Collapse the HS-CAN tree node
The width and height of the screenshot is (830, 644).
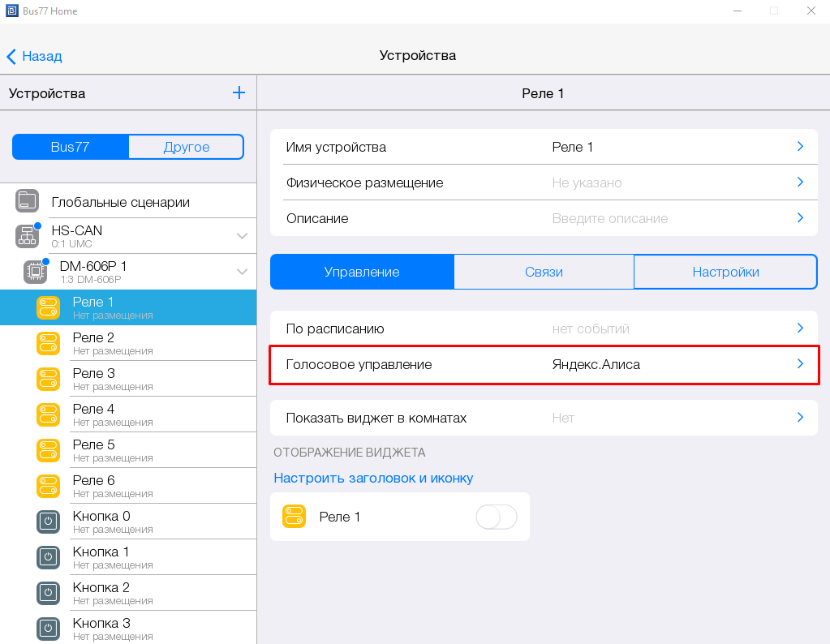click(x=242, y=236)
